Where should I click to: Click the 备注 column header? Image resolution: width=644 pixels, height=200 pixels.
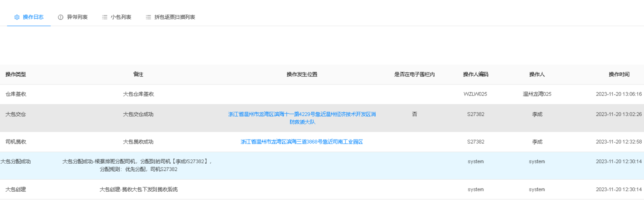[x=138, y=75]
